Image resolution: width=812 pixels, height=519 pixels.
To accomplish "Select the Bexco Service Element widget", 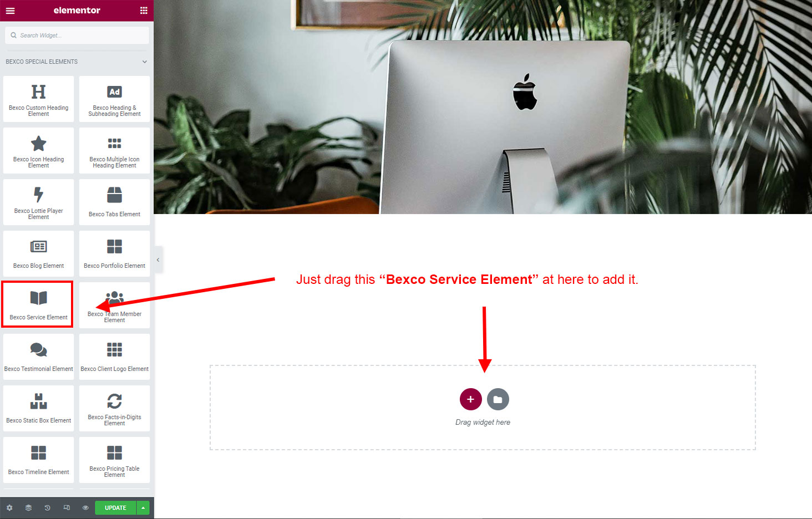I will tap(38, 304).
